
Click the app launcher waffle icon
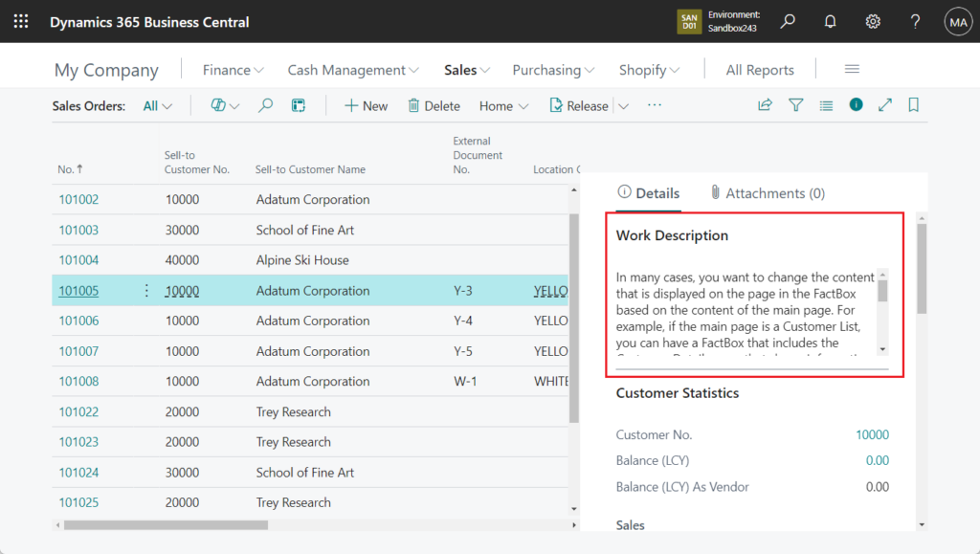pos(20,21)
